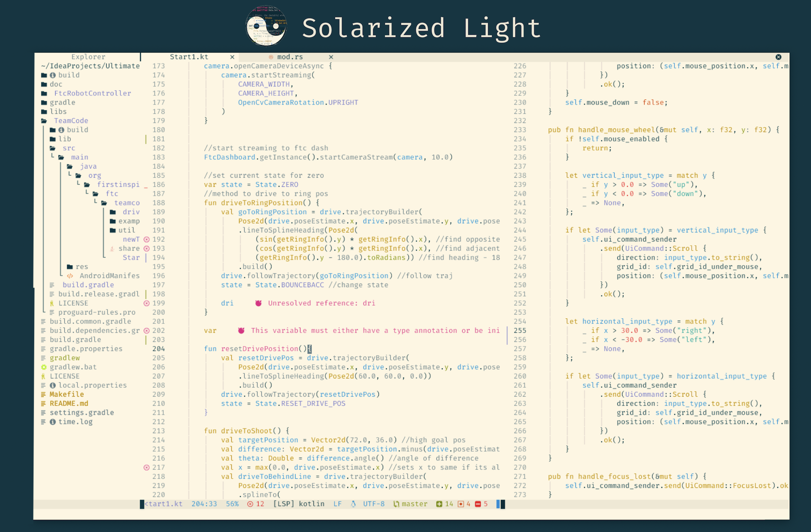Click the Linux penguin icon in status bar

[353, 504]
